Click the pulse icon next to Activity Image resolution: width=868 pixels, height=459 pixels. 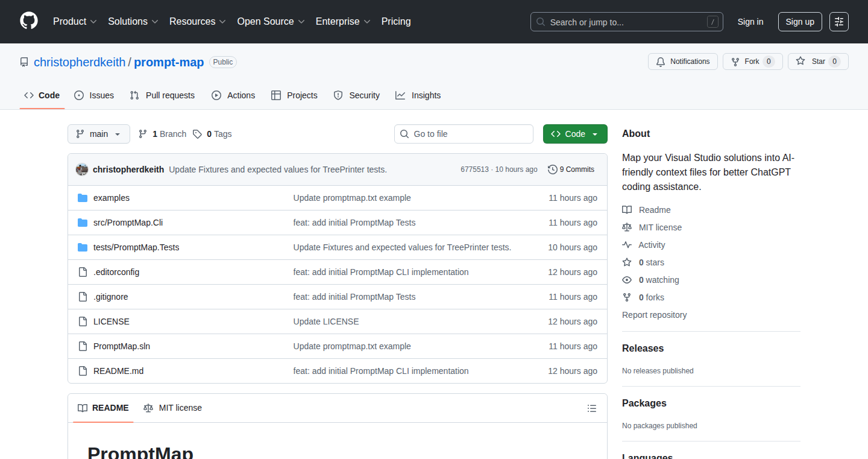[x=627, y=245]
